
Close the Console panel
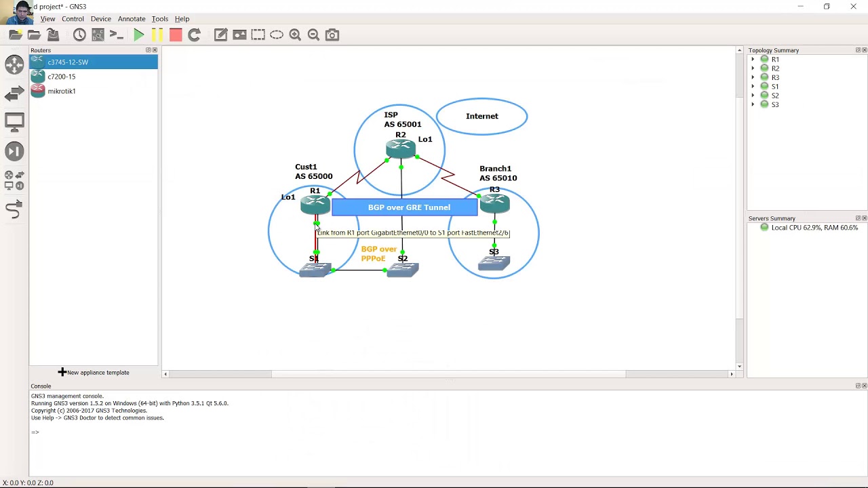click(864, 386)
